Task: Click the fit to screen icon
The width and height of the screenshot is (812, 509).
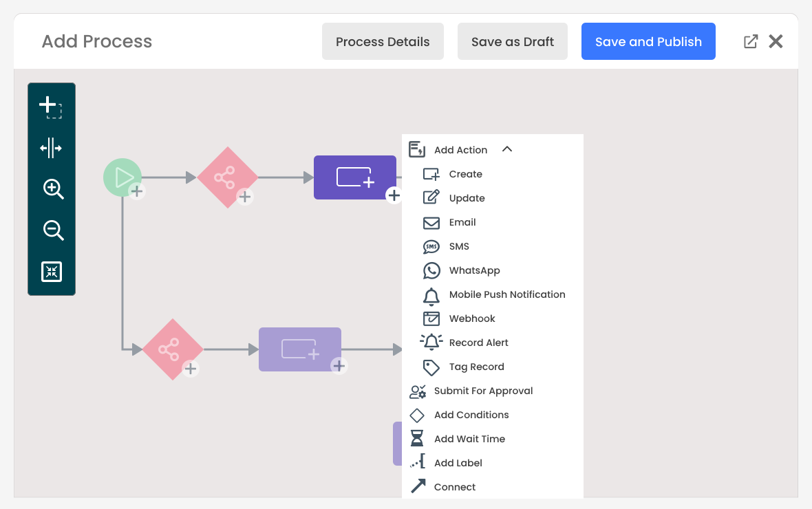Action: pyautogui.click(x=52, y=271)
